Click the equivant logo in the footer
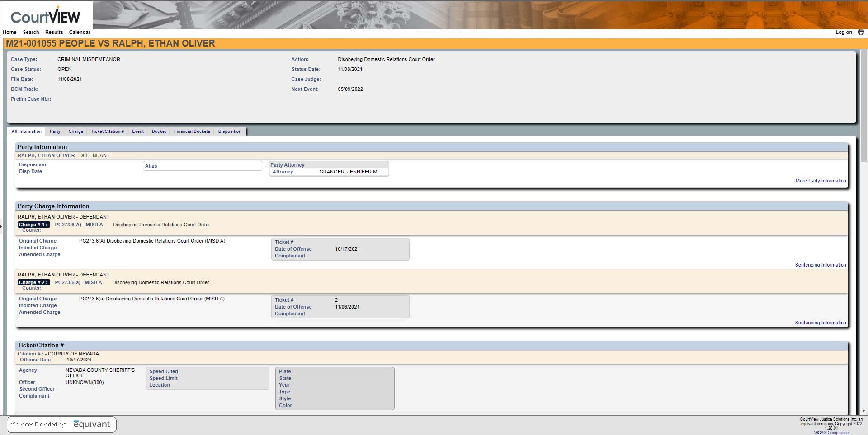 coord(92,424)
